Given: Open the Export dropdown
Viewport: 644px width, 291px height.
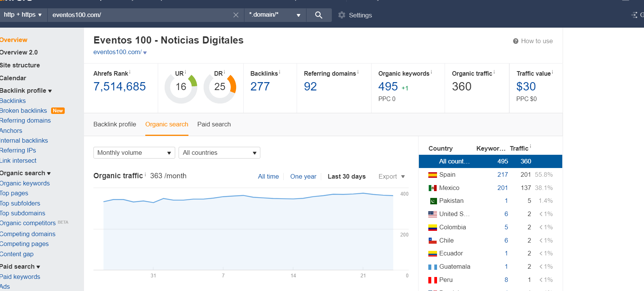Looking at the screenshot, I should [x=392, y=177].
